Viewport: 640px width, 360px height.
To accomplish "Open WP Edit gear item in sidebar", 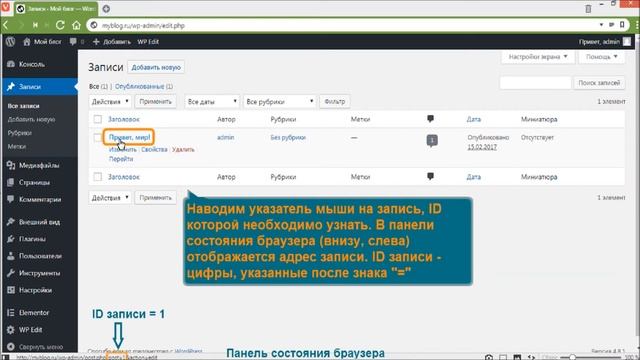I will (x=39, y=330).
